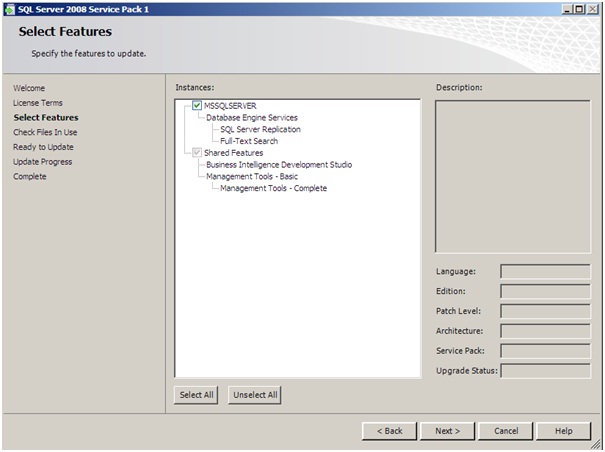Click inside the Description box
The width and height of the screenshot is (605, 452).
click(x=513, y=177)
